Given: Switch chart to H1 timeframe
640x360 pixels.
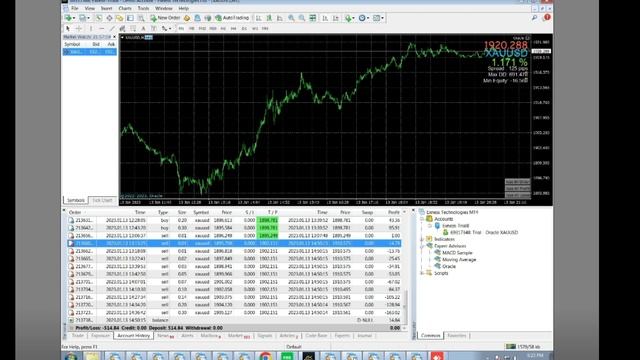Looking at the screenshot, I should 223,29.
